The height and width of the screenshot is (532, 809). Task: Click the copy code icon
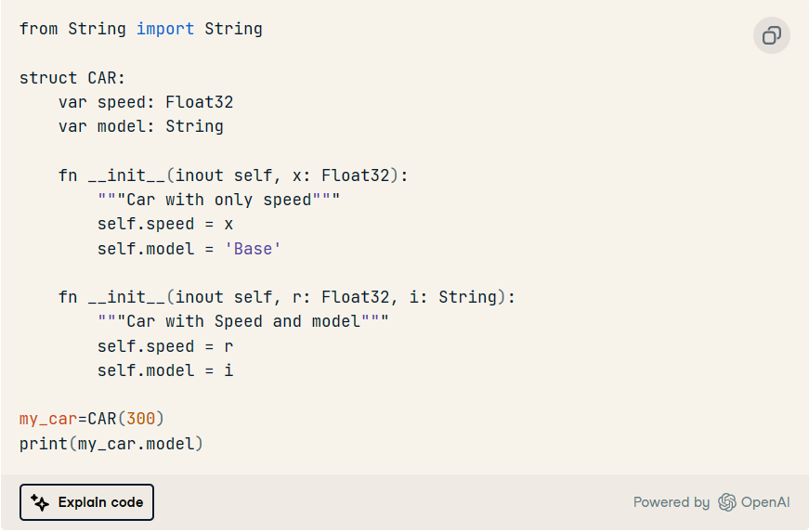click(771, 35)
